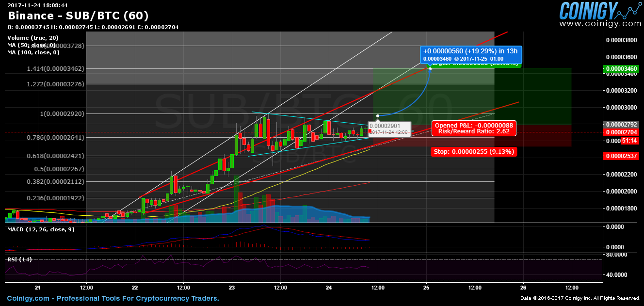644x306 pixels.
Task: Click the green 0.00003460 target price tag
Action: [622, 69]
